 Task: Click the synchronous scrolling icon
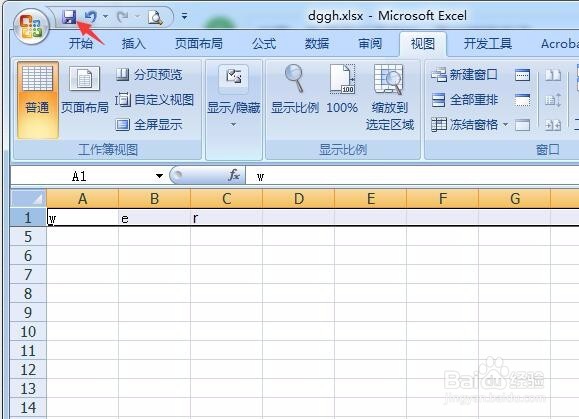pos(553,100)
